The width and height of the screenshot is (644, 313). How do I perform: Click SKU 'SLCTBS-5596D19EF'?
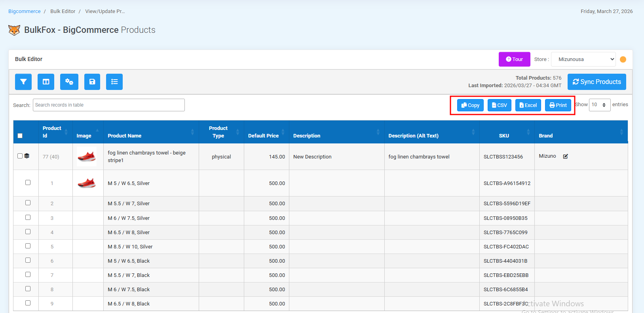pos(507,204)
